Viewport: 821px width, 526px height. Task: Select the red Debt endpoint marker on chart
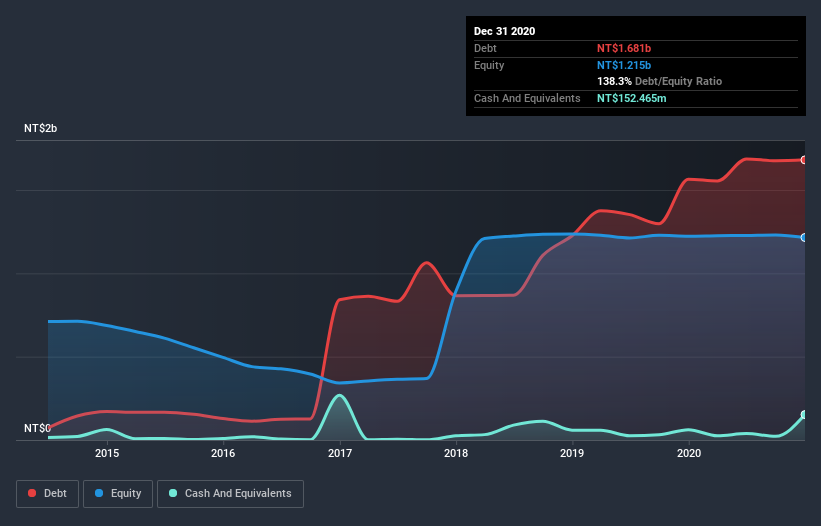(x=804, y=160)
